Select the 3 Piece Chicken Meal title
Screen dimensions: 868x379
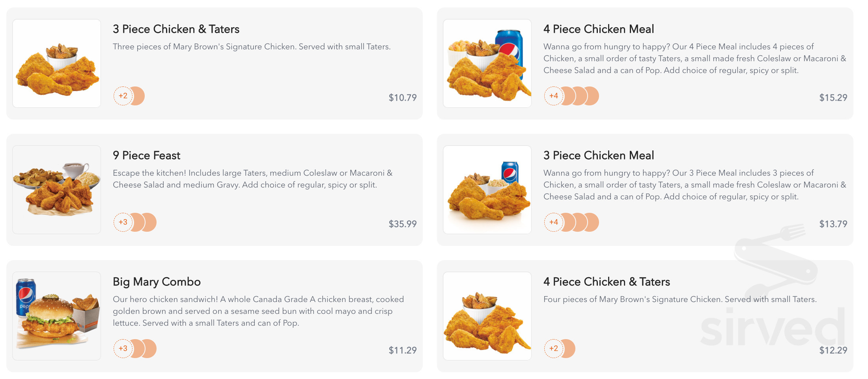[x=599, y=155]
